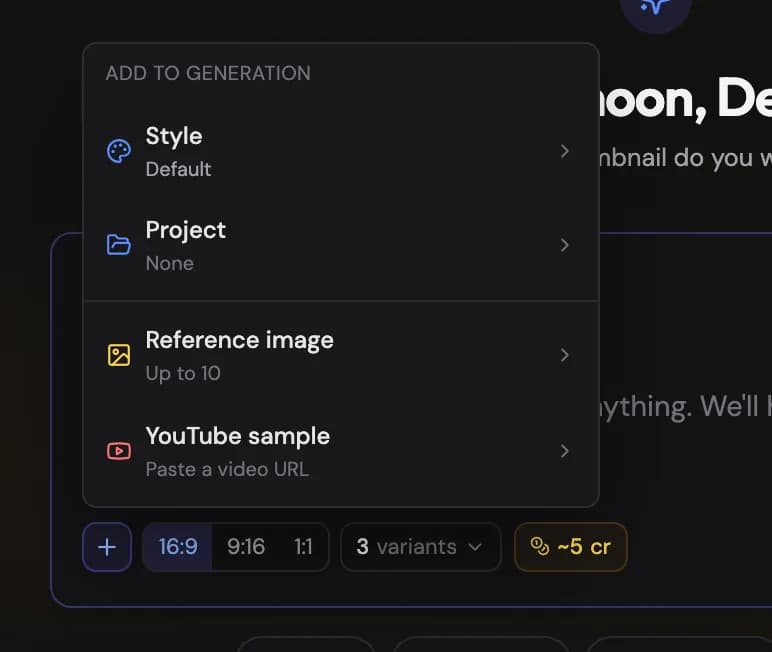This screenshot has height=652, width=772.
Task: Click the sparkle icon at the top
Action: pos(655,7)
